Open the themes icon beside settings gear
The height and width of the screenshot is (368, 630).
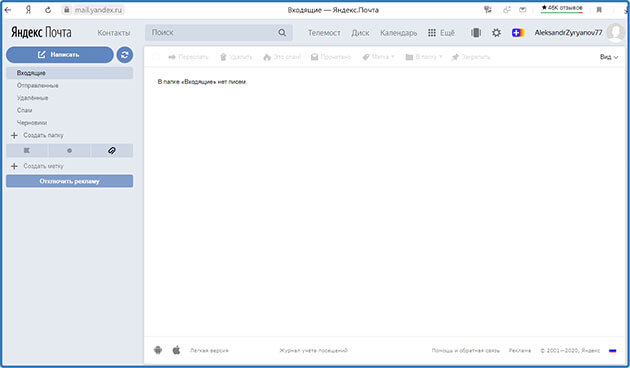(x=476, y=33)
